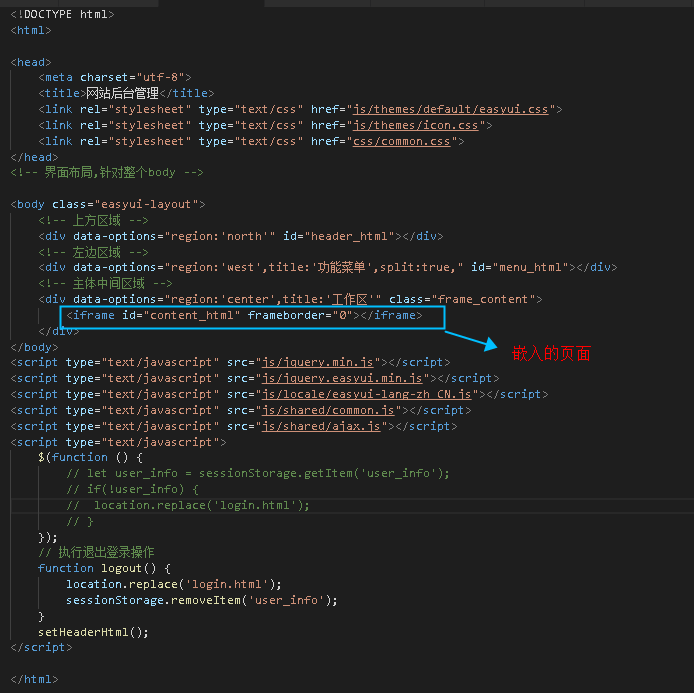
Task: Open the js/shared/common.js link
Action: pos(328,410)
